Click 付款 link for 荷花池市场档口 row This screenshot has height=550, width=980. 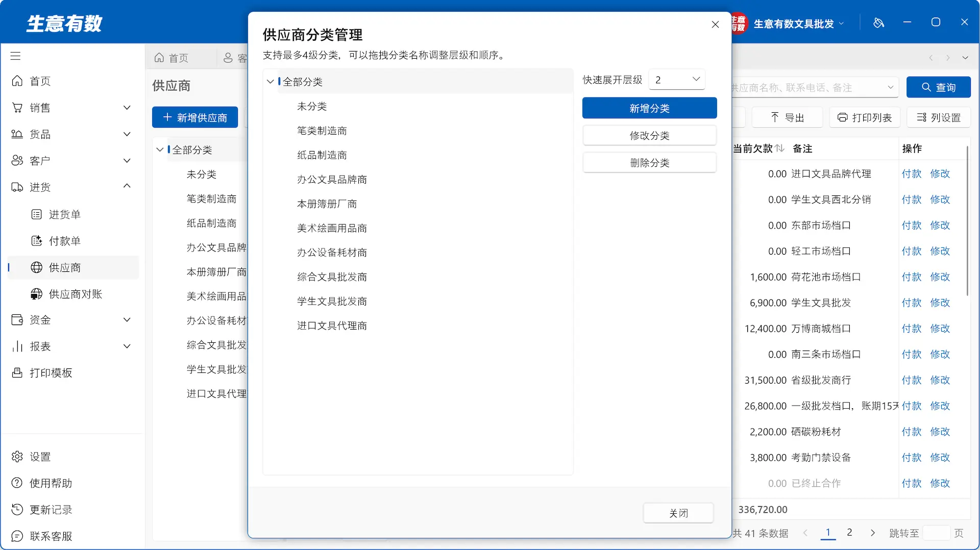pos(911,277)
